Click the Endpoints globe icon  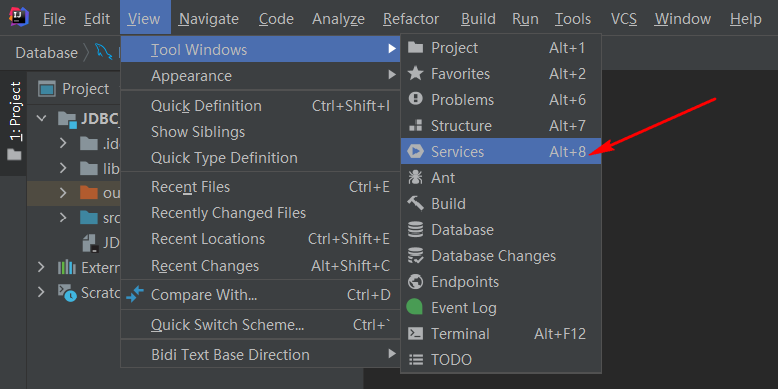coord(415,282)
